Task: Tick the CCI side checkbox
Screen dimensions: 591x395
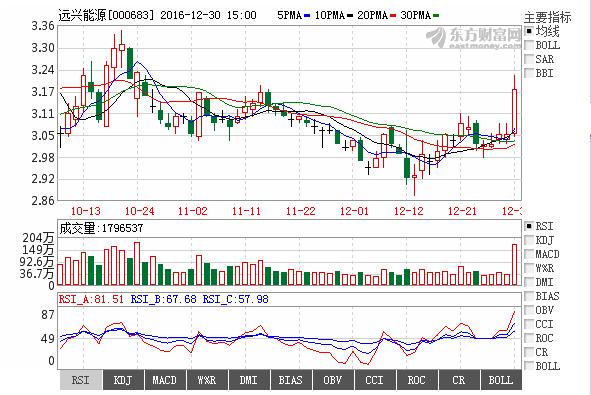Action: (530, 324)
